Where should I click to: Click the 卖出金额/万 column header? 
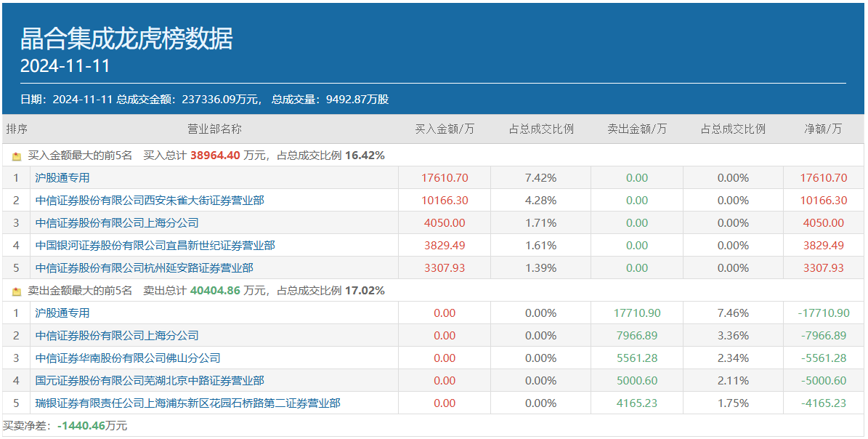[637, 129]
